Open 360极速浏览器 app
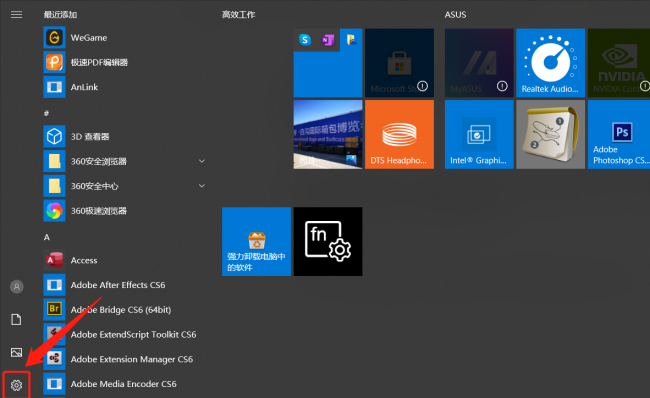Viewport: 650px width, 398px height. tap(124, 211)
